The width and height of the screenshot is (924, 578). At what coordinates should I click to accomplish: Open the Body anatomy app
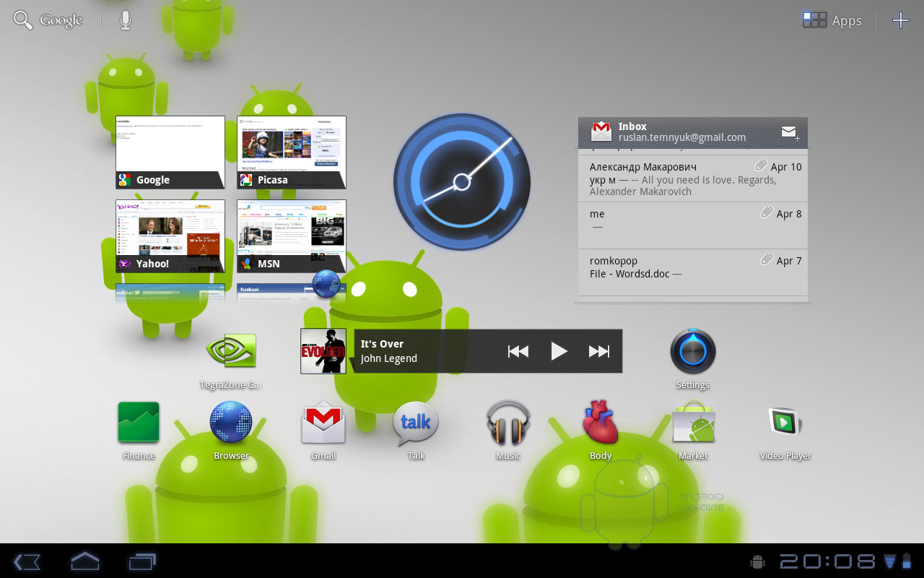click(601, 431)
